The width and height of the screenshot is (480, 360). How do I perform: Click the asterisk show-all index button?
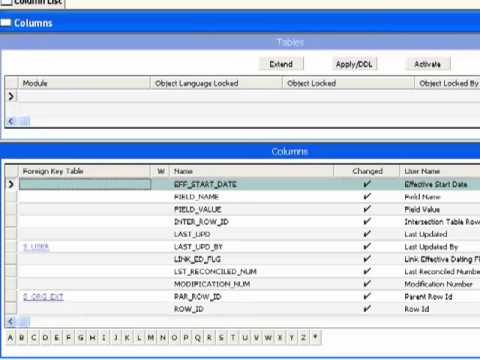(x=315, y=338)
